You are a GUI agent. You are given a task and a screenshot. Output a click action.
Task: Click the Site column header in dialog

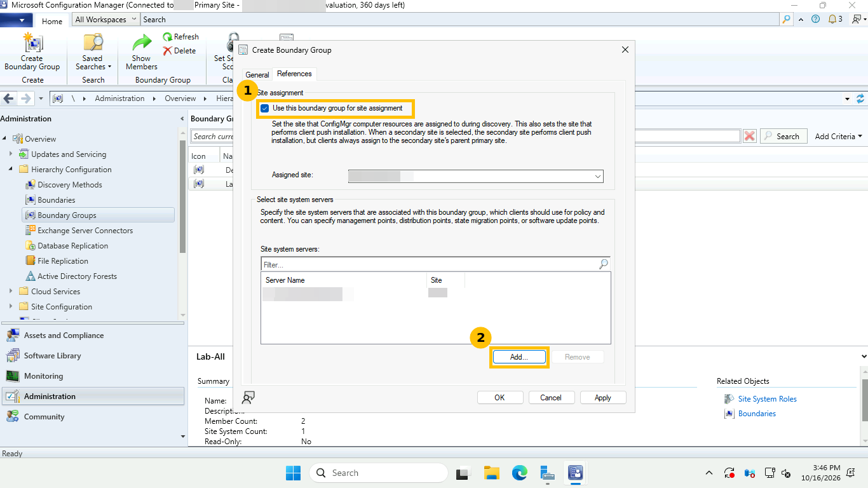pos(445,280)
